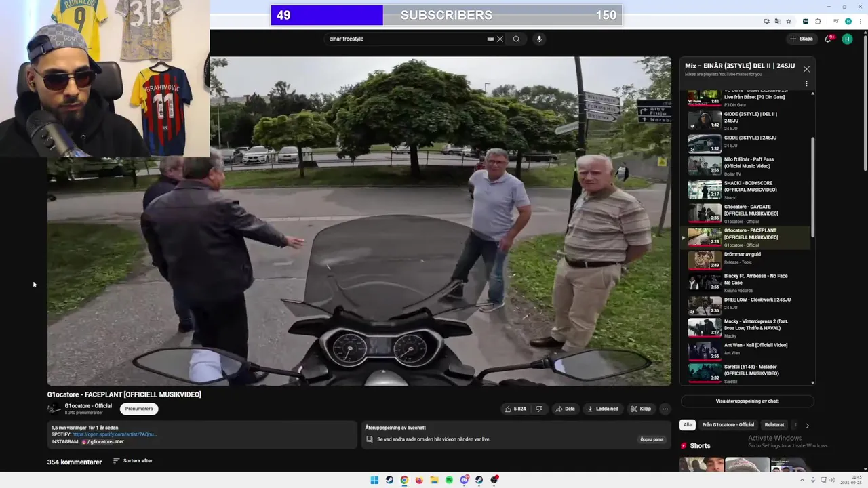Image resolution: width=868 pixels, height=488 pixels.
Task: Click the dark extension icon in Chrome toolbar
Action: coord(806,21)
